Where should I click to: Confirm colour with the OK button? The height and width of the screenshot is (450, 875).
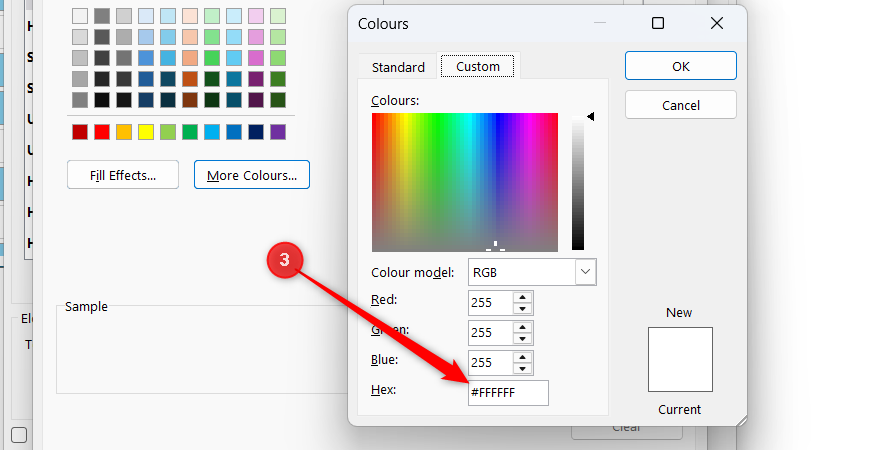click(x=680, y=66)
